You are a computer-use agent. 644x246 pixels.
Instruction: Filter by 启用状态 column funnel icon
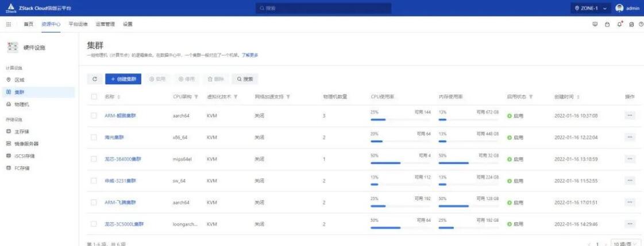(x=531, y=97)
